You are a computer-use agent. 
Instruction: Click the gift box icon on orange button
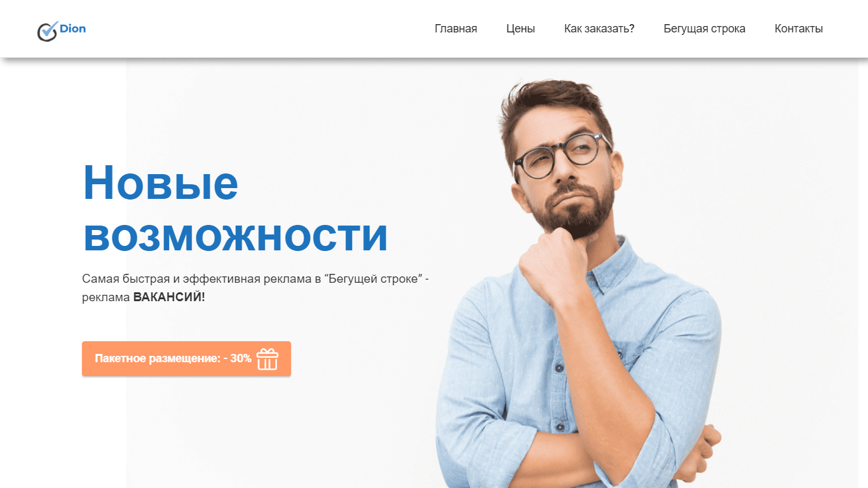[268, 359]
